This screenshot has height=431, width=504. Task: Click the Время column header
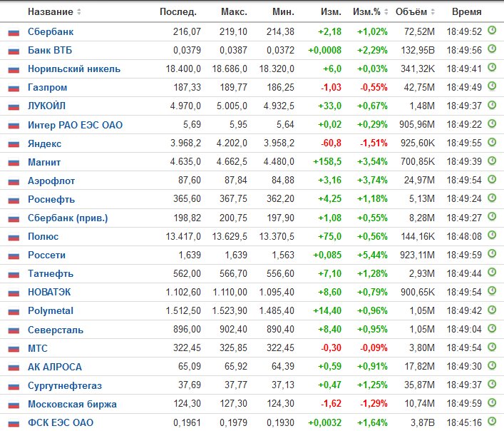(466, 12)
